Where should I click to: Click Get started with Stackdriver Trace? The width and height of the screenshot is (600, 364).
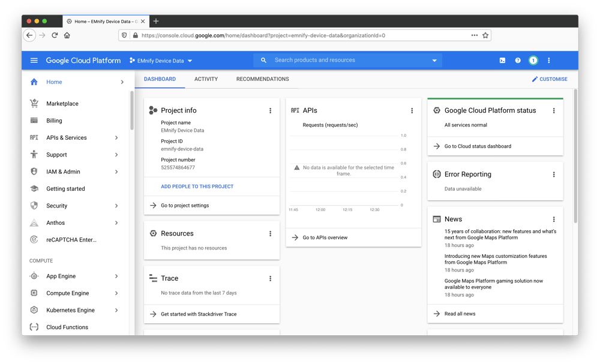click(x=199, y=314)
